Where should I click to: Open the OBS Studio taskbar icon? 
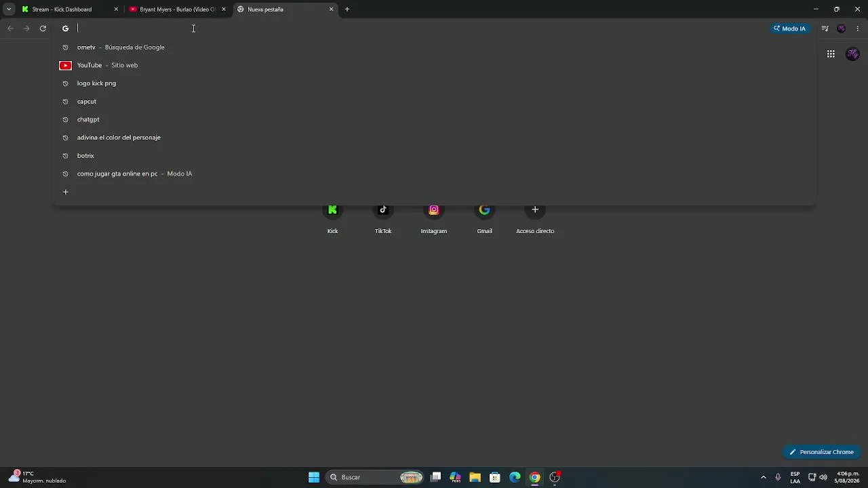555,477
